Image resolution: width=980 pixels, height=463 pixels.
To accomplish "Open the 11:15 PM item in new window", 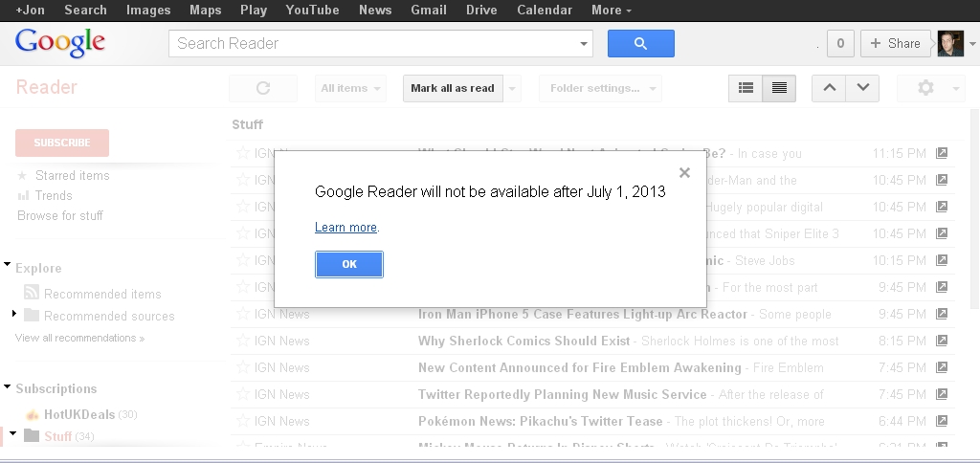I will pyautogui.click(x=942, y=153).
